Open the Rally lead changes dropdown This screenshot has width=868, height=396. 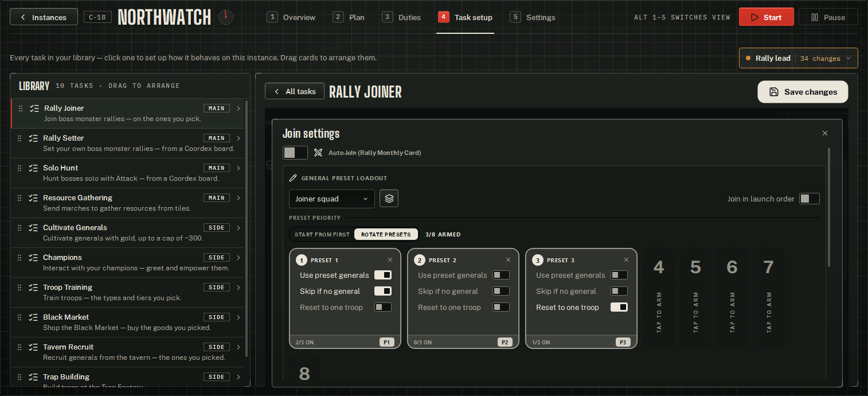pos(798,58)
